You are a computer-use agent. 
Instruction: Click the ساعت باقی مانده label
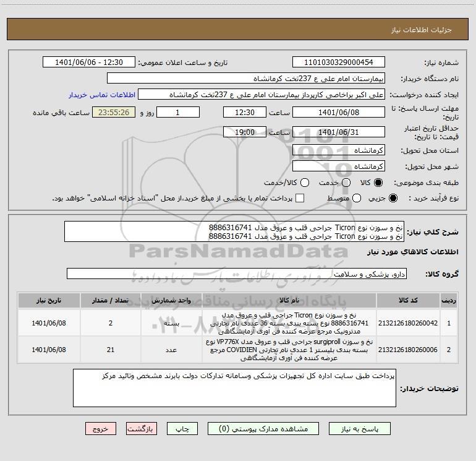point(61,113)
